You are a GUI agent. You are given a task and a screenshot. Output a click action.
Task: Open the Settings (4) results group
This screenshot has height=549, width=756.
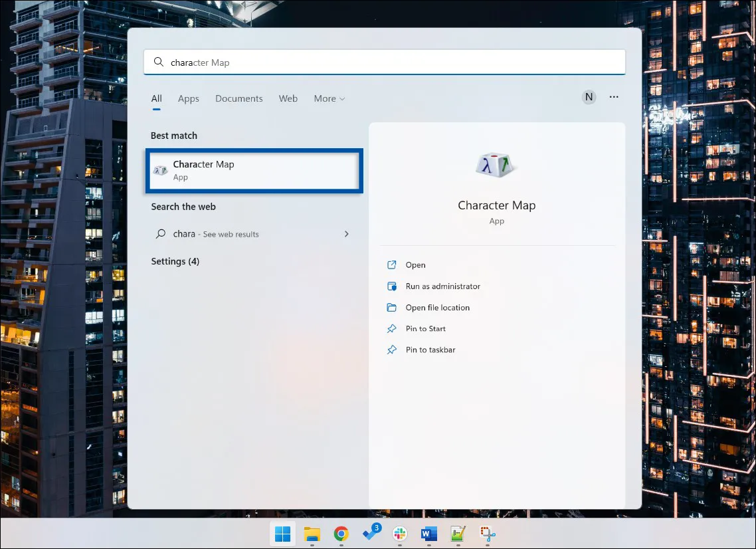(175, 261)
